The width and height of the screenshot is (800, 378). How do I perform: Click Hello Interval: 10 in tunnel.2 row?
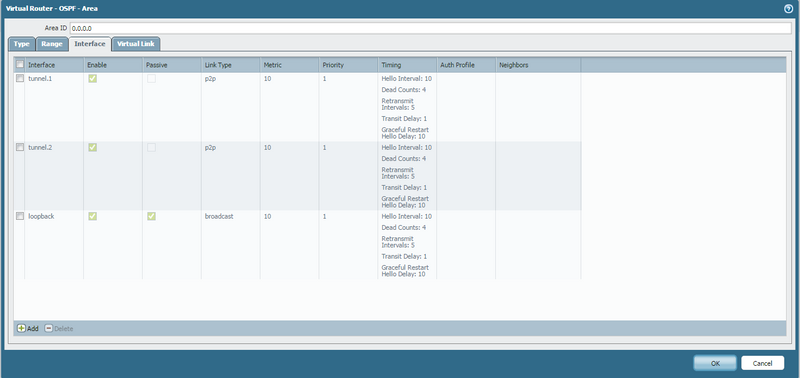407,147
